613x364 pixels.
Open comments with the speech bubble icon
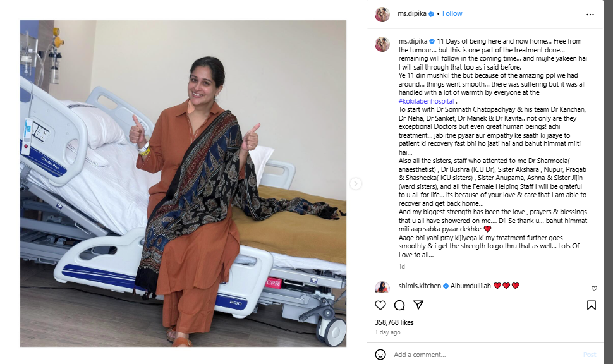coord(399,305)
